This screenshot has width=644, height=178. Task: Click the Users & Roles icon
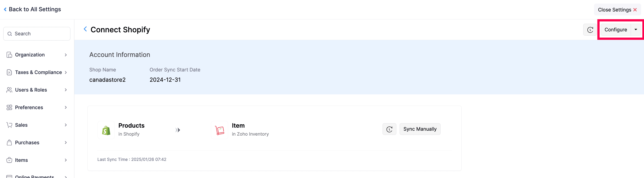pos(9,90)
